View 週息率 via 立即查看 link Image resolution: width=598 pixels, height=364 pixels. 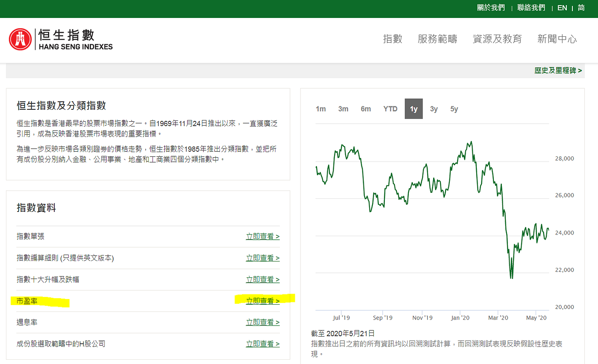click(263, 322)
